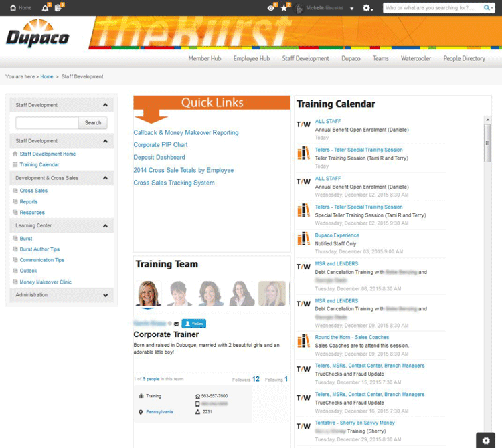Open the floating gear button at the bottom right

486,441
